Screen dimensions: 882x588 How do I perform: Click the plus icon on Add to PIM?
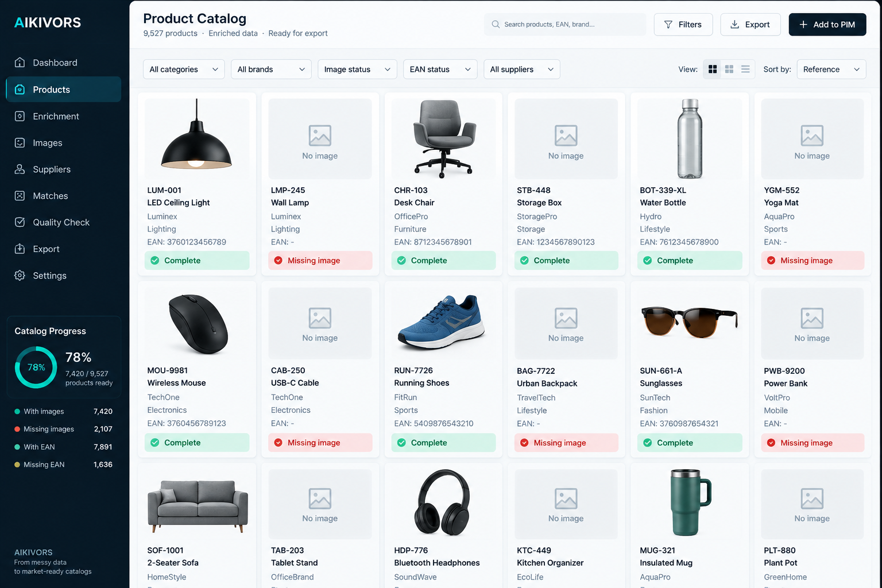point(803,25)
